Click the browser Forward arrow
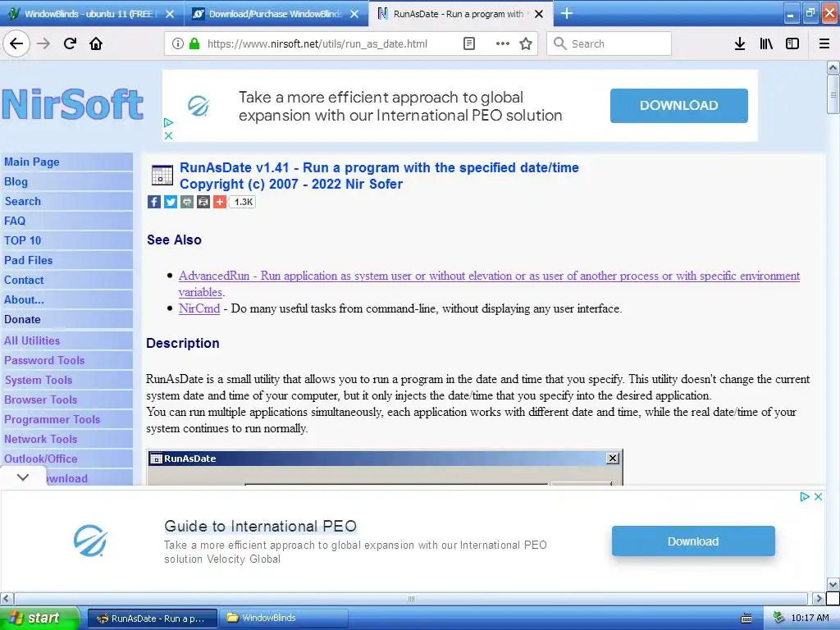The height and width of the screenshot is (630, 840). [43, 43]
